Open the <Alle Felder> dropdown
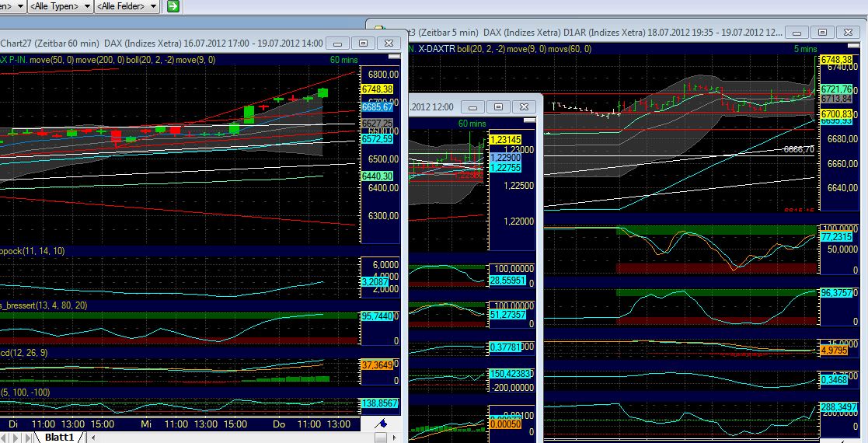Image resolution: width=868 pixels, height=443 pixels. (x=127, y=6)
